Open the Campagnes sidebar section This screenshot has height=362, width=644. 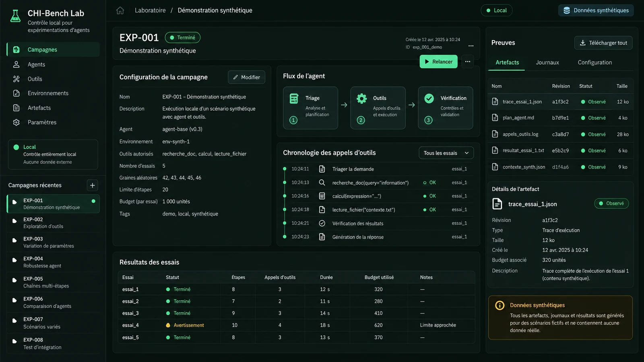pos(53,49)
